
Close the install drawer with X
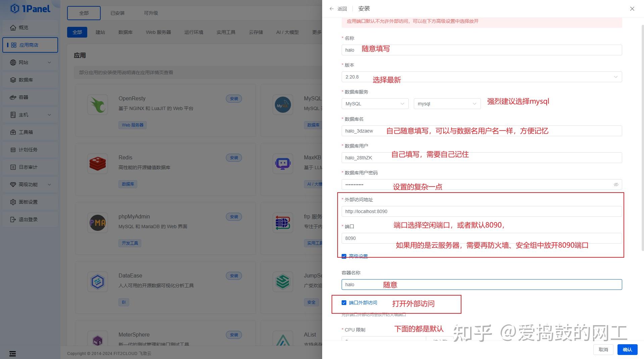632,9
